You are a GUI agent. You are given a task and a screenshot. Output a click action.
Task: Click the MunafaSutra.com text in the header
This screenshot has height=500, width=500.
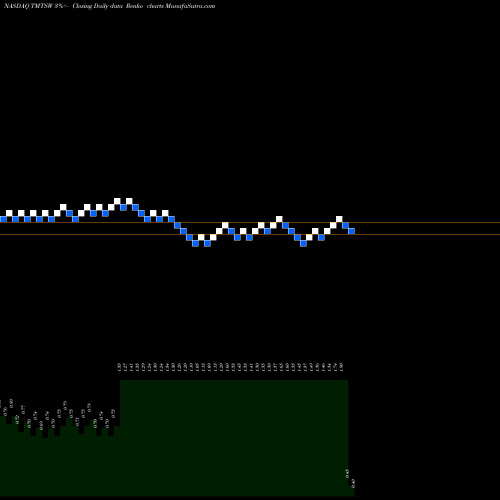point(190,6)
